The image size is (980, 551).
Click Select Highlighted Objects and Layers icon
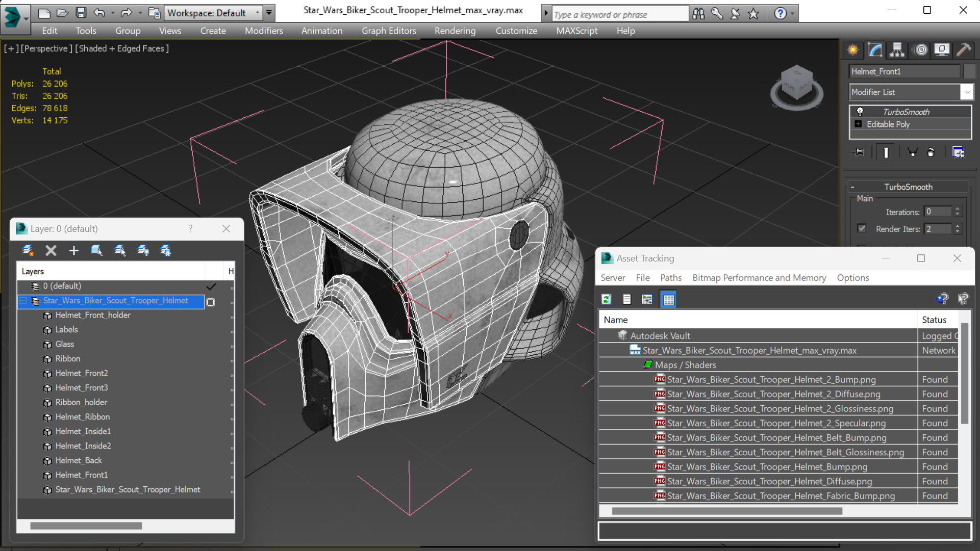point(97,250)
